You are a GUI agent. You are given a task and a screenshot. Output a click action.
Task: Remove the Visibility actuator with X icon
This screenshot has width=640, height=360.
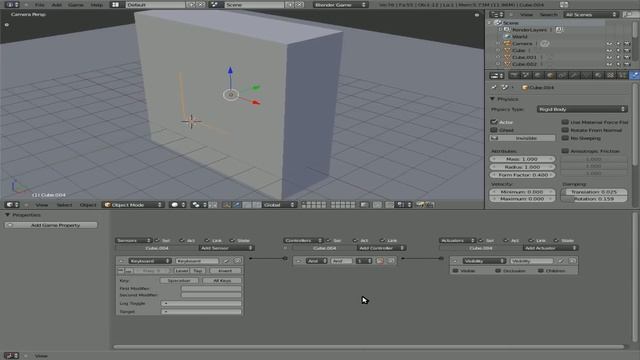[x=572, y=260]
